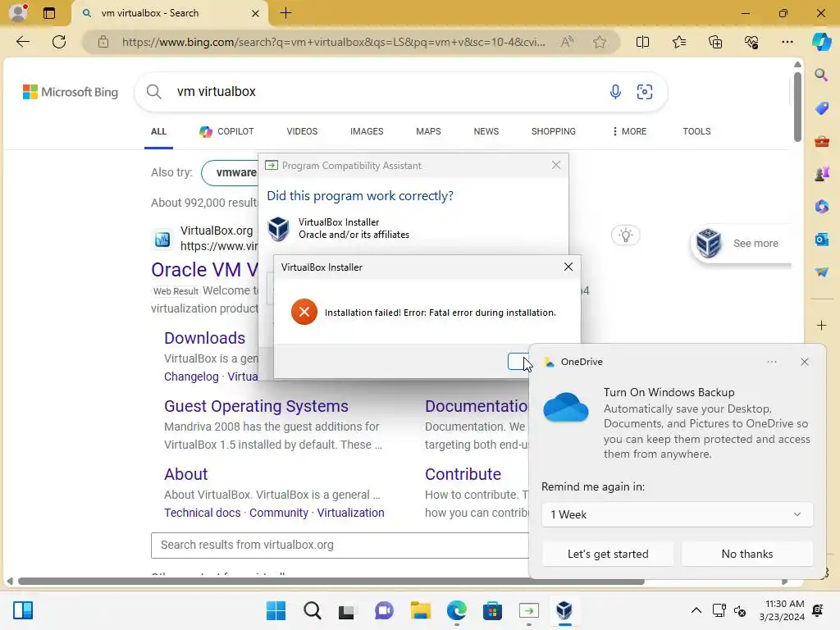Open Collections in Edge toolbar
Image resolution: width=840 pixels, height=630 pixels.
715,42
